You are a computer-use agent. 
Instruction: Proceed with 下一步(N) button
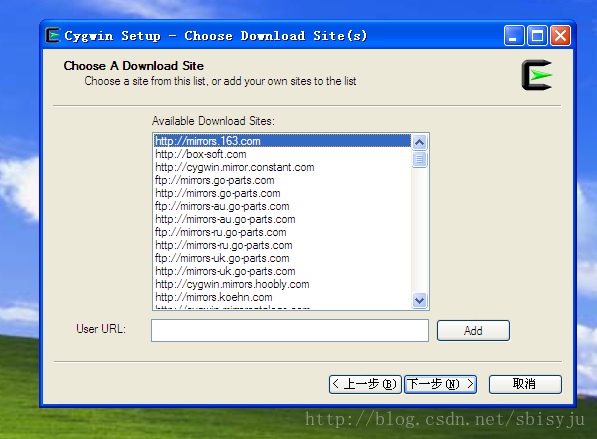(x=441, y=384)
